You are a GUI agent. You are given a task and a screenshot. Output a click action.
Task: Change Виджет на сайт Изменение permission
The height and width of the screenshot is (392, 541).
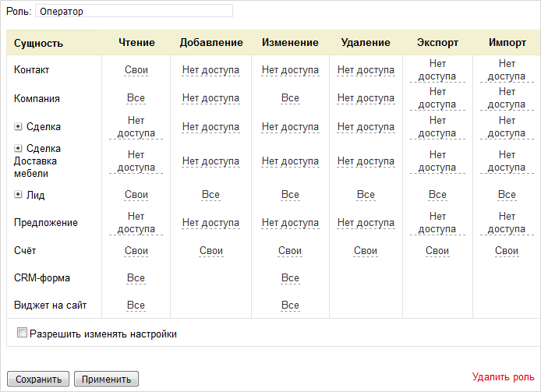point(290,305)
